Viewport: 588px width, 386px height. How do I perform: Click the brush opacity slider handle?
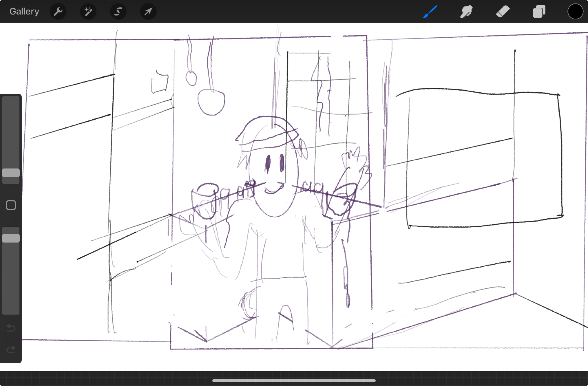pyautogui.click(x=11, y=238)
